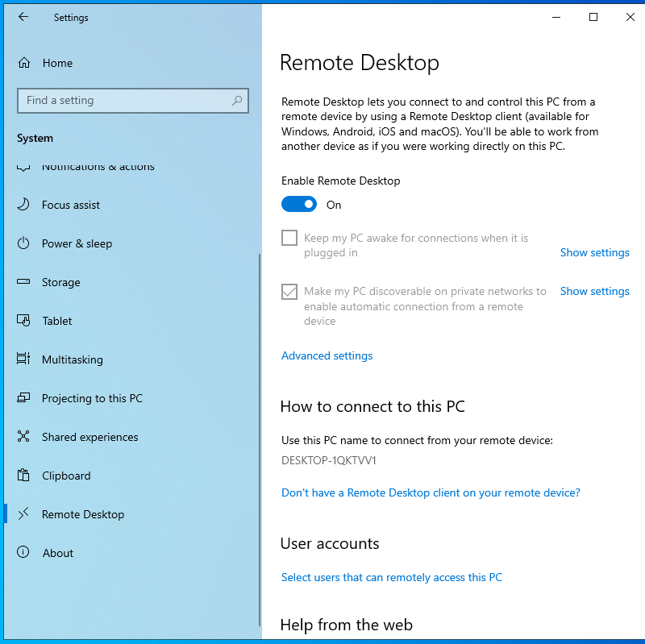
Task: Click the Shared experiences icon
Action: (23, 436)
